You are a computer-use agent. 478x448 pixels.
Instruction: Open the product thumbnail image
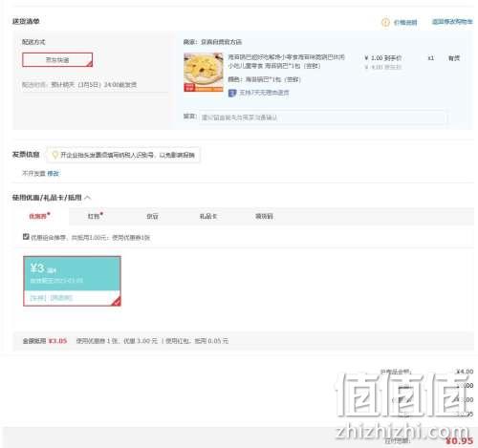[x=204, y=73]
